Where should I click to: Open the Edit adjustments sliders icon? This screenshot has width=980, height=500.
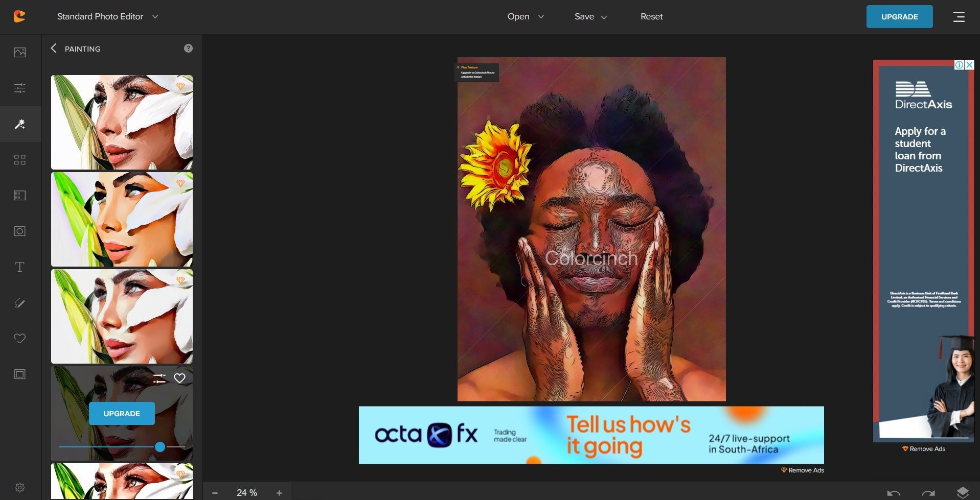[20, 88]
